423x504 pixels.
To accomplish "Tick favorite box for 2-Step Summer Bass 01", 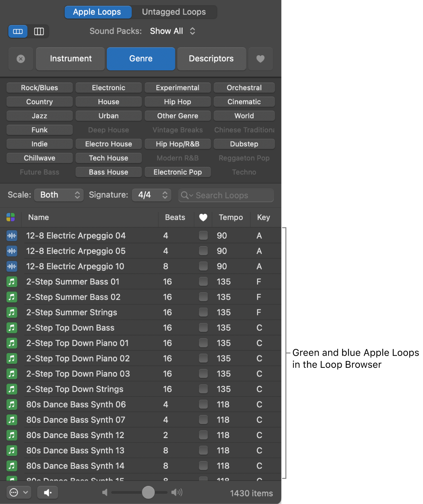I will pyautogui.click(x=203, y=282).
